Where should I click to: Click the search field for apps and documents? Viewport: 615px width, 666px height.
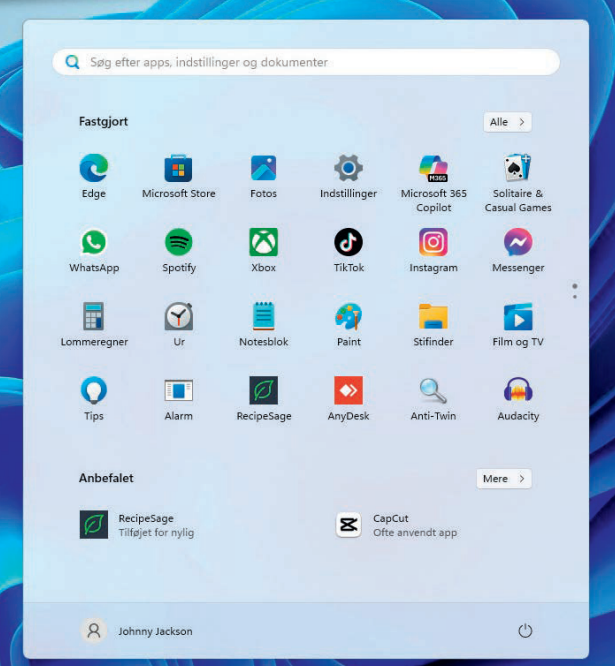point(306,62)
